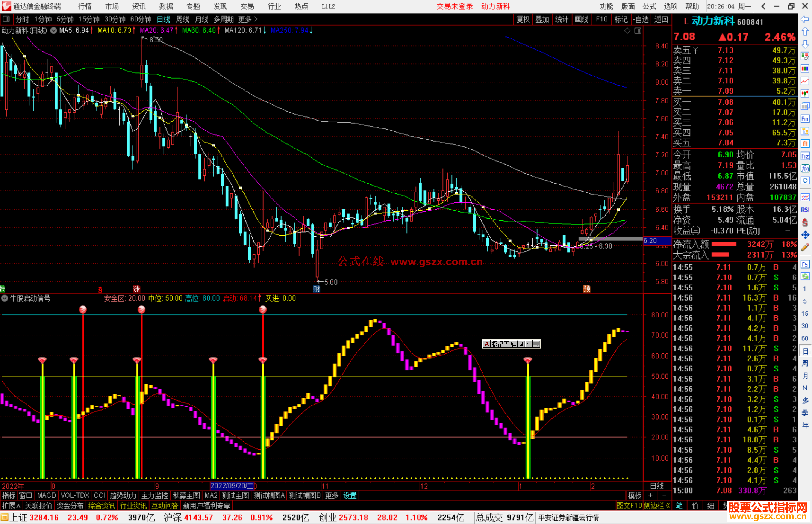The width and height of the screenshot is (812, 524).
Task: Click the back arrow sidebar icon
Action: pyautogui.click(x=805, y=19)
